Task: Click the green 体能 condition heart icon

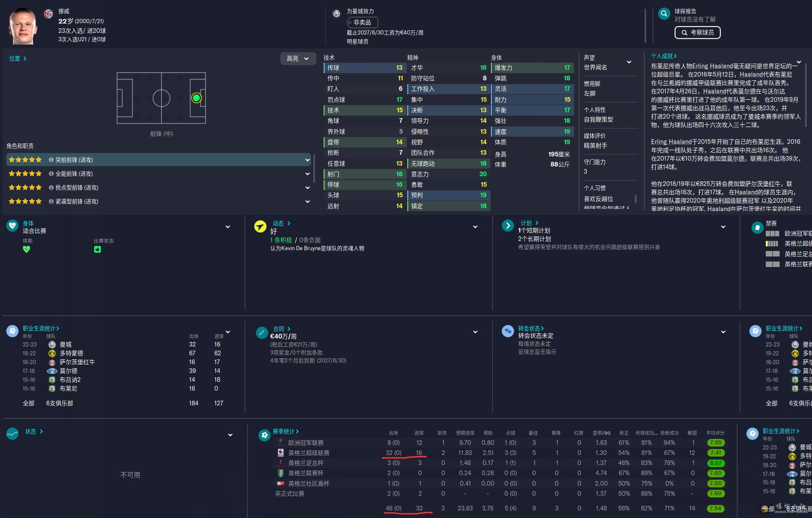Action: click(x=26, y=249)
